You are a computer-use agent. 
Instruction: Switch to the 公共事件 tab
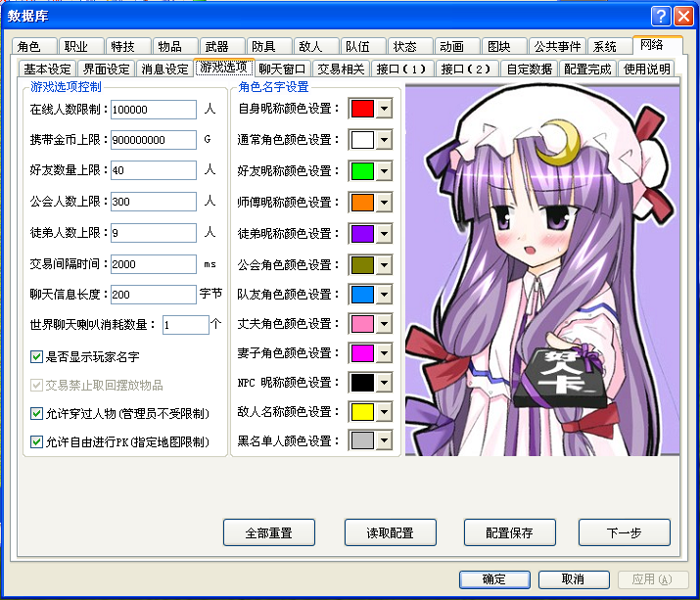[x=557, y=46]
